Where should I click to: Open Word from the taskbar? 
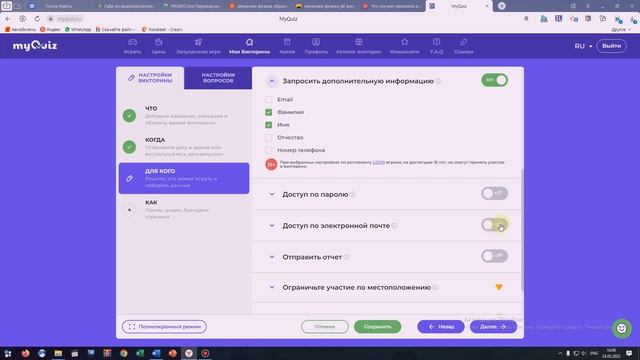coord(156,353)
